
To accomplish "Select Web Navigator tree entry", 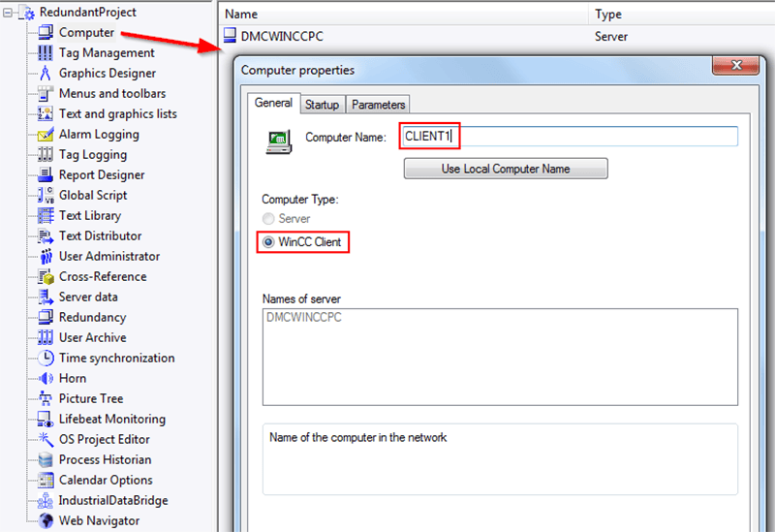I will coord(100,520).
